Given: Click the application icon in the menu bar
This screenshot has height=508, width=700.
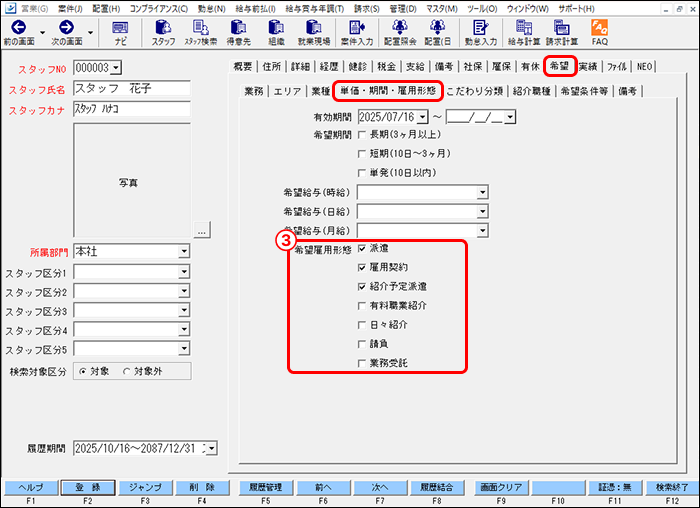Looking at the screenshot, I should (x=10, y=8).
